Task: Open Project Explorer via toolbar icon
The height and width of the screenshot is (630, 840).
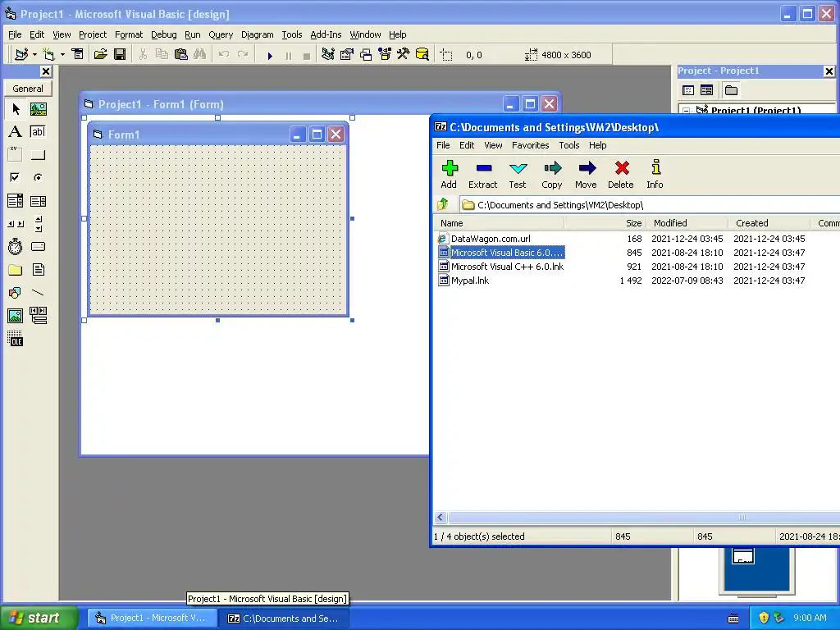Action: coord(328,55)
